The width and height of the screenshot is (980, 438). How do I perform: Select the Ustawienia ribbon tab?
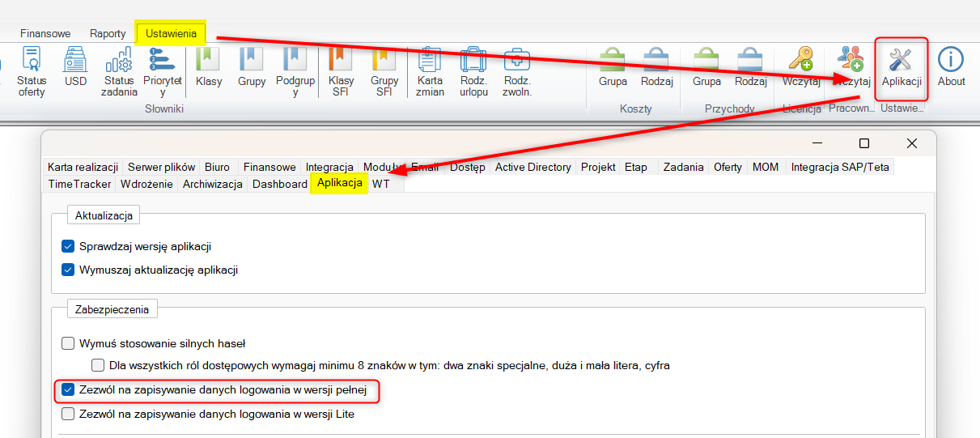(171, 34)
